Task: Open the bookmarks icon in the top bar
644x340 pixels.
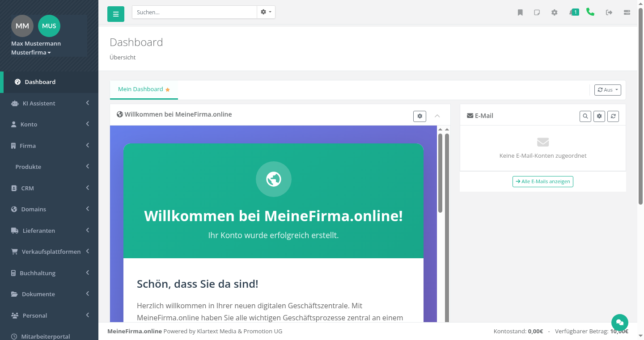Action: tap(520, 13)
